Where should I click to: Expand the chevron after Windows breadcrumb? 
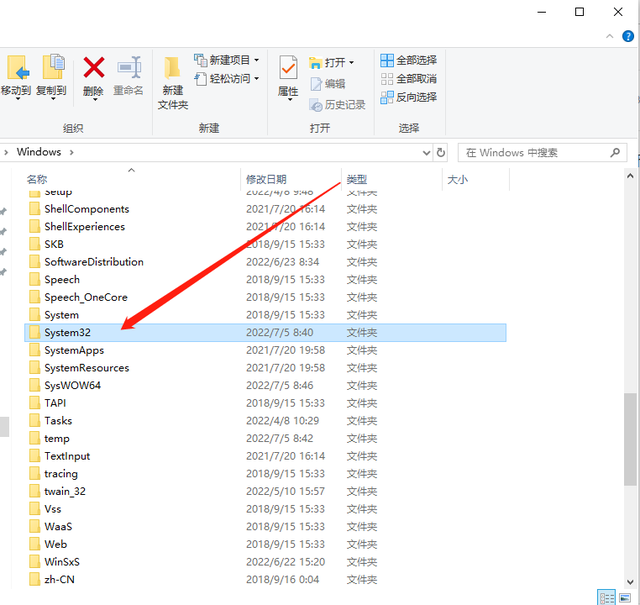point(72,152)
